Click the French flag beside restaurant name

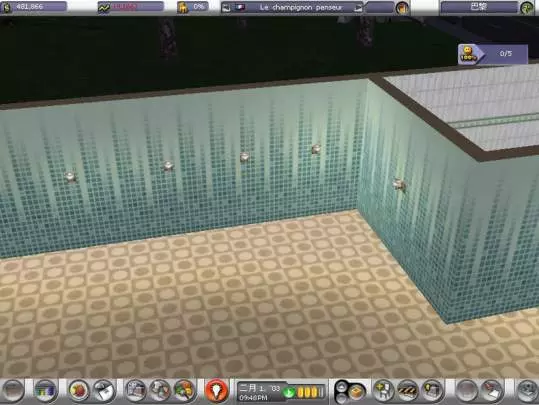[240, 8]
